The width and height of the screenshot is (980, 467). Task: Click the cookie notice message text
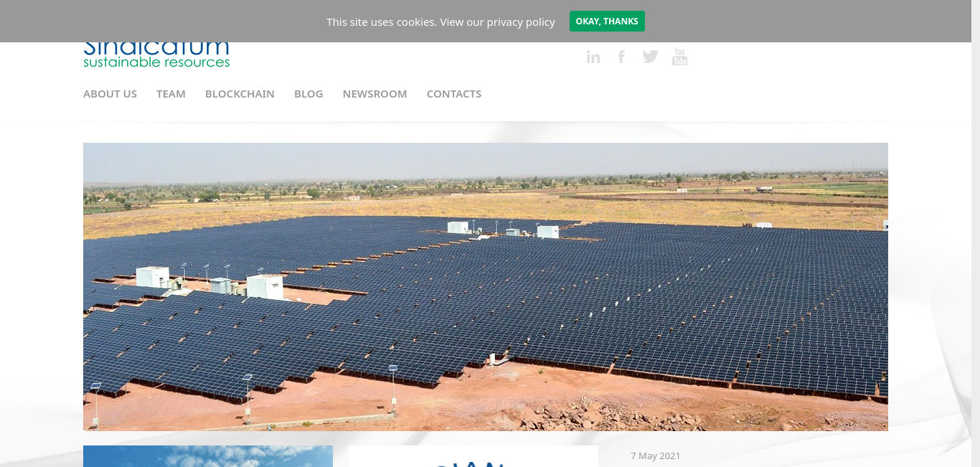click(x=440, y=22)
